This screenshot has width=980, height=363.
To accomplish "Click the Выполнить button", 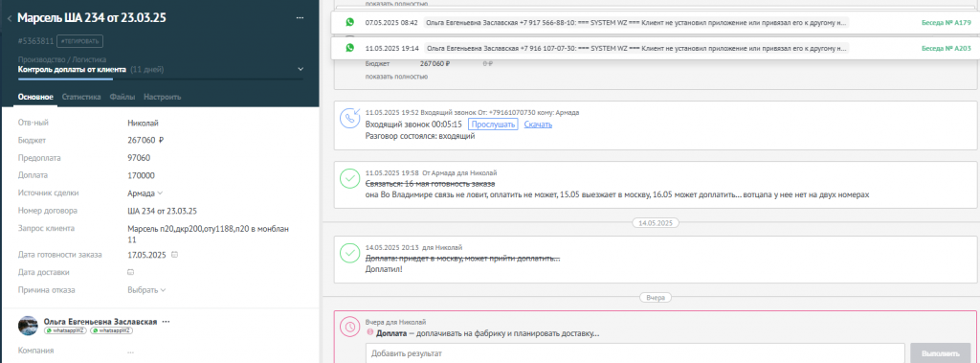I will [x=942, y=353].
